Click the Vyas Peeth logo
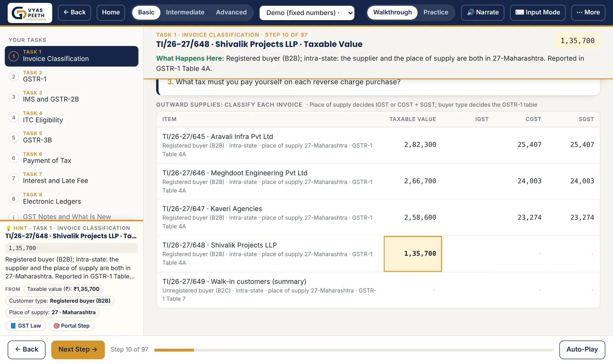Screen dimensions: 613x364 [30, 13]
